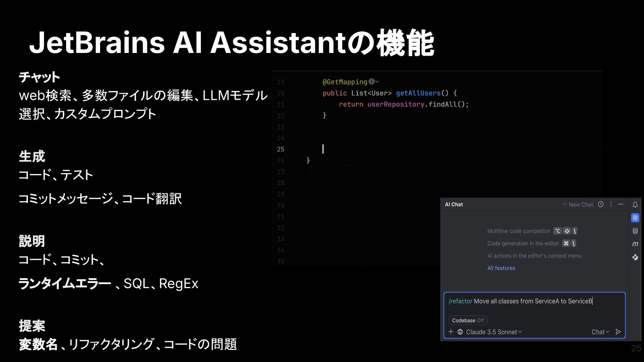The height and width of the screenshot is (362, 644).
Task: Click AI actions in editor's context menu text
Action: coord(534,256)
